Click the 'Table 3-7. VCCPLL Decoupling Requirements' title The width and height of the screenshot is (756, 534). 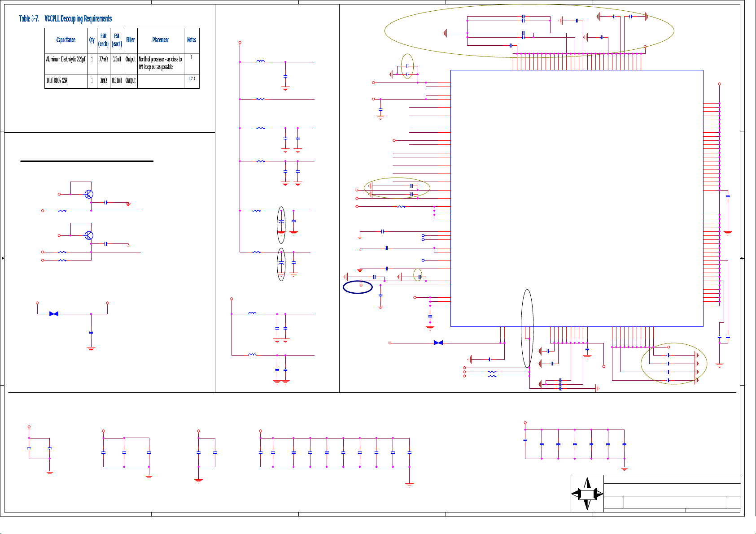click(x=66, y=18)
